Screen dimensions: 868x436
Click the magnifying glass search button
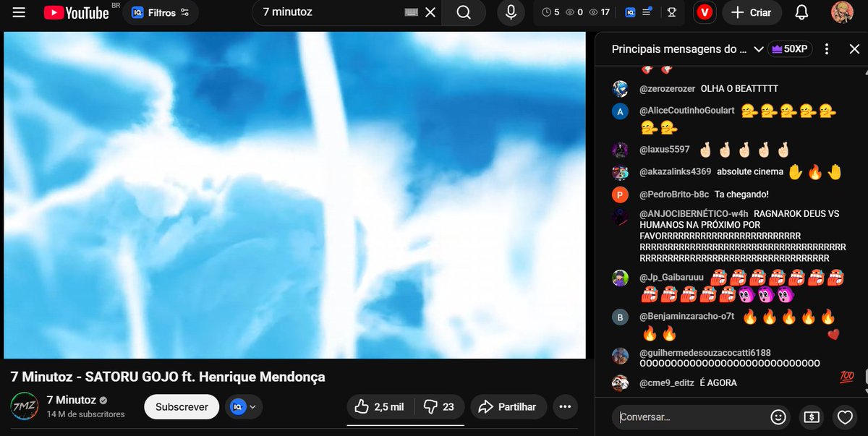coord(464,12)
